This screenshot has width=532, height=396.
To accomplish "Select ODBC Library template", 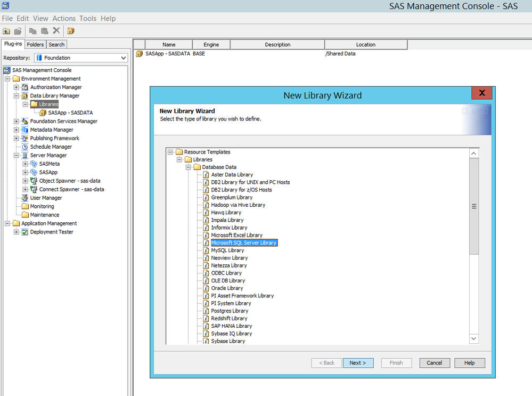I will pos(226,273).
